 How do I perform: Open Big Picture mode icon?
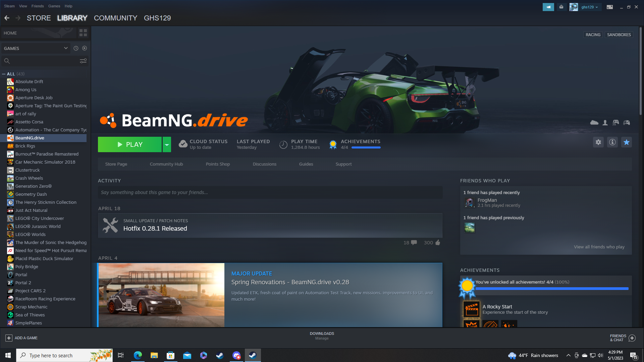(x=610, y=7)
